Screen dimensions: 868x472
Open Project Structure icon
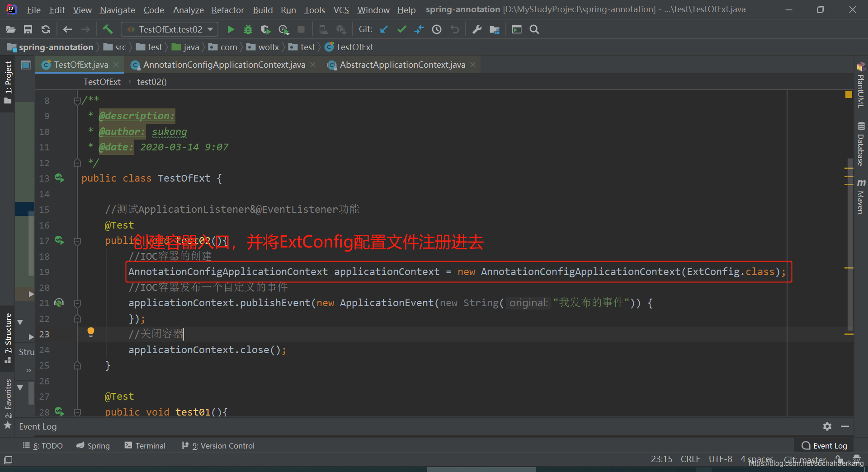(x=495, y=30)
